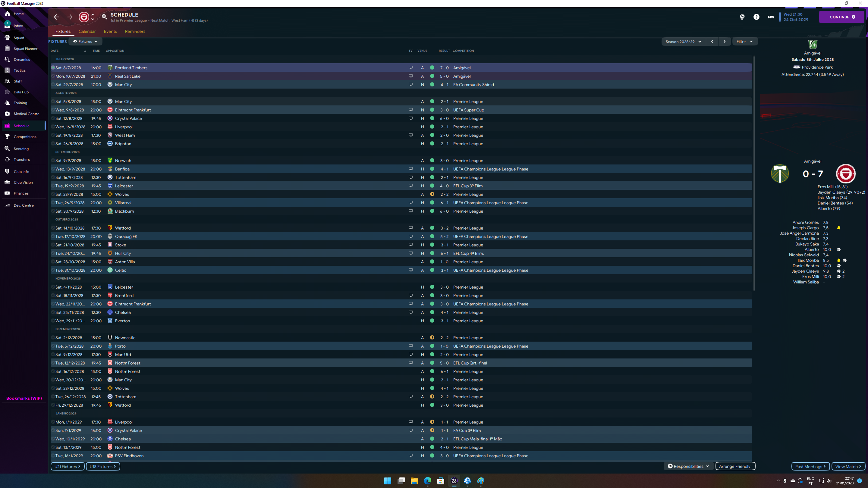
Task: Open the Filter dropdown
Action: (744, 42)
